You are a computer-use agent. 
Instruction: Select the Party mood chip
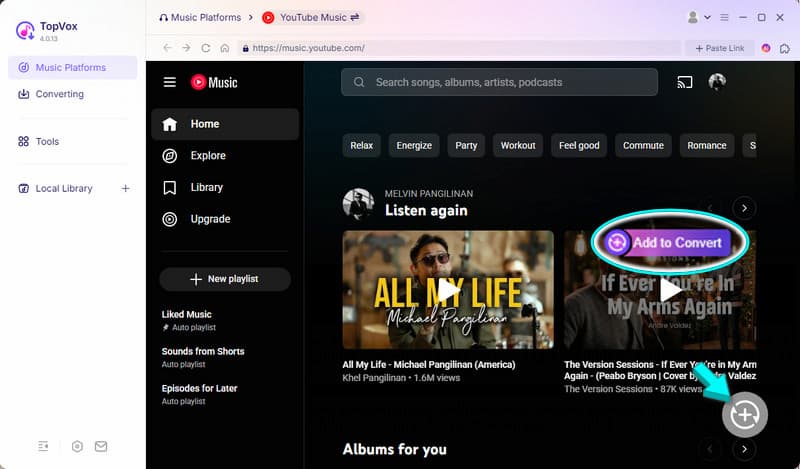(x=466, y=145)
